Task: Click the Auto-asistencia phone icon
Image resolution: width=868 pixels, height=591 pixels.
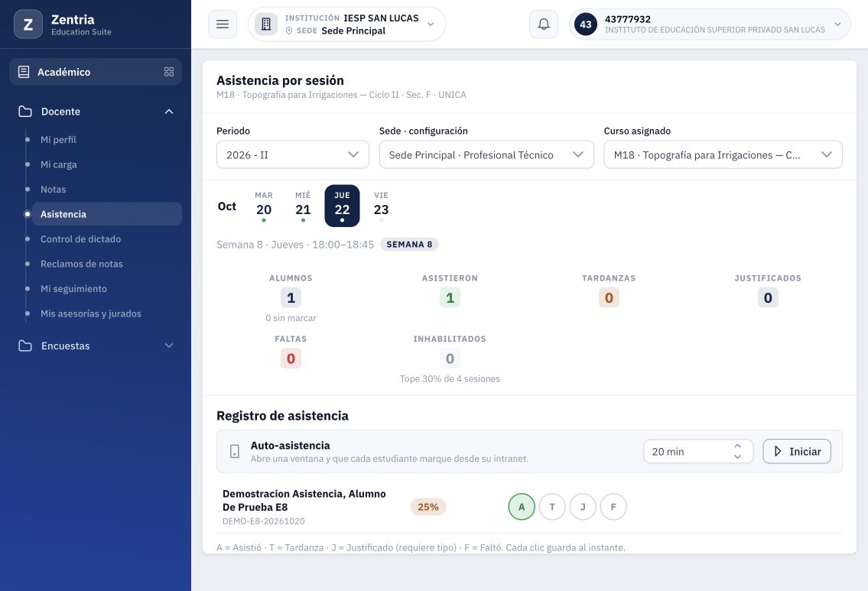Action: 235,452
